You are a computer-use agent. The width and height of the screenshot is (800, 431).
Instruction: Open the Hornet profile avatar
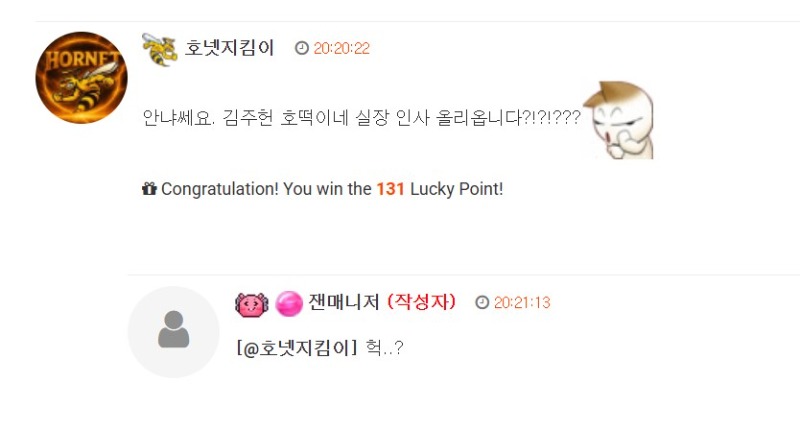(x=81, y=78)
